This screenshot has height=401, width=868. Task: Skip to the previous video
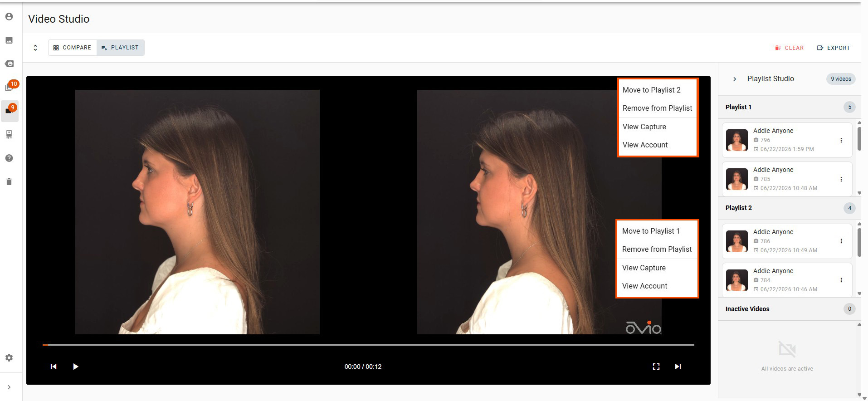click(54, 367)
